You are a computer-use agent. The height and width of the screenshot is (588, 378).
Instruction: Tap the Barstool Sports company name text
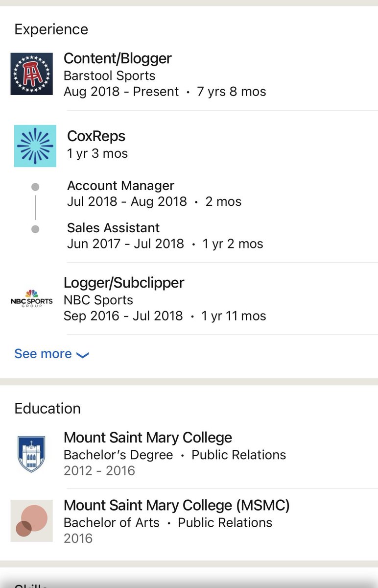click(x=109, y=76)
